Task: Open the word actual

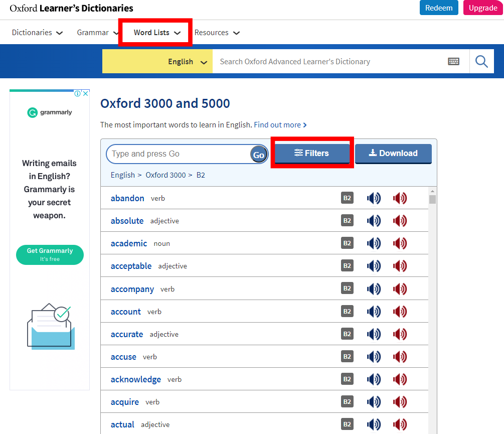Action: [122, 424]
